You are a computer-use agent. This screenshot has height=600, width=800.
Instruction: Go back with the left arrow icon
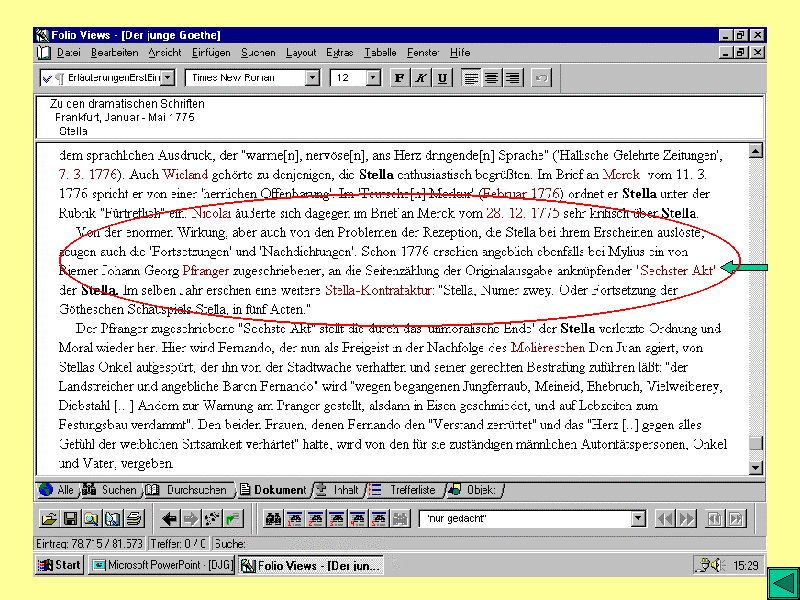pos(169,518)
